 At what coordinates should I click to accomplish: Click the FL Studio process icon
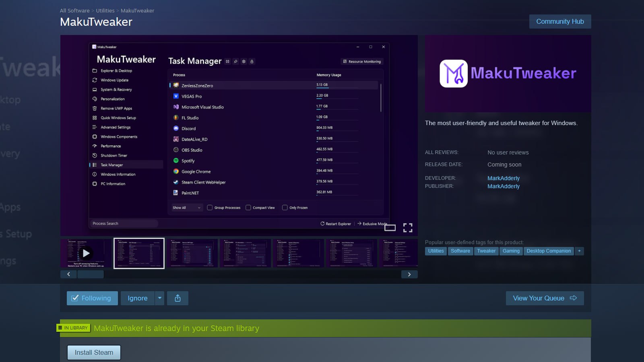click(176, 118)
